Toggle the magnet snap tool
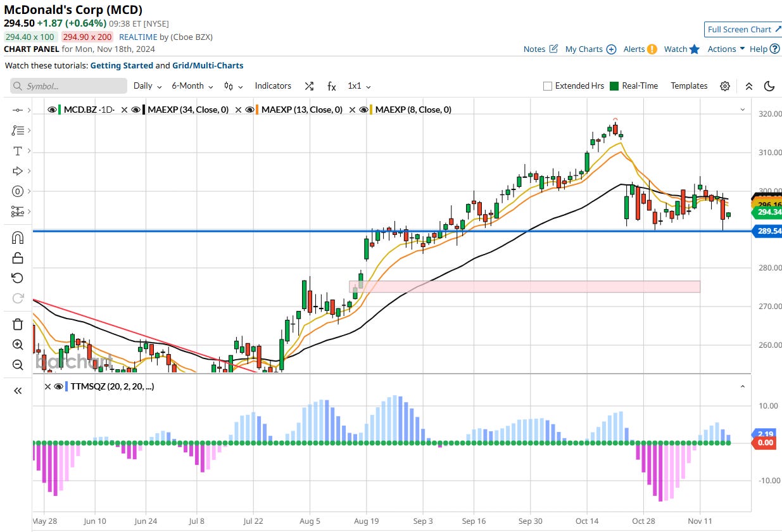 tap(18, 237)
